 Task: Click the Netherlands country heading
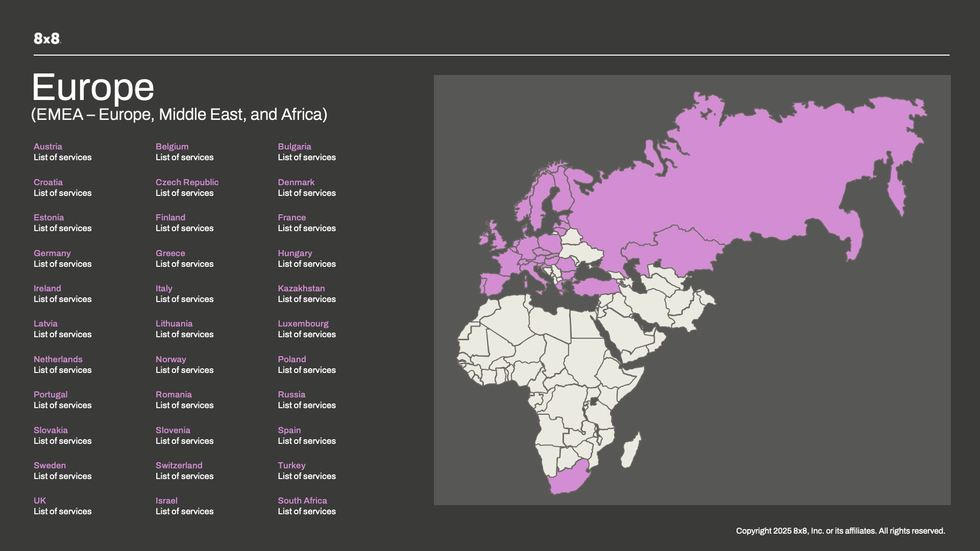(58, 359)
